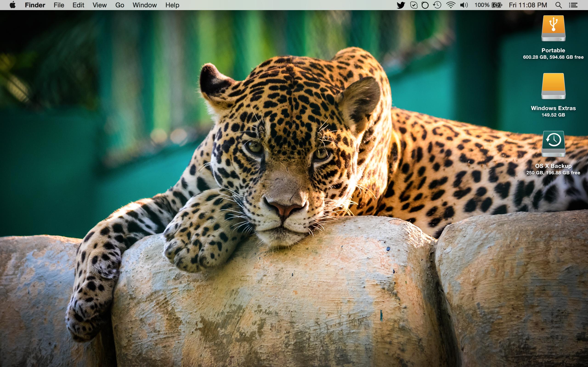This screenshot has width=588, height=367.
Task: Click the Fri 11:08 PM clock
Action: (528, 5)
